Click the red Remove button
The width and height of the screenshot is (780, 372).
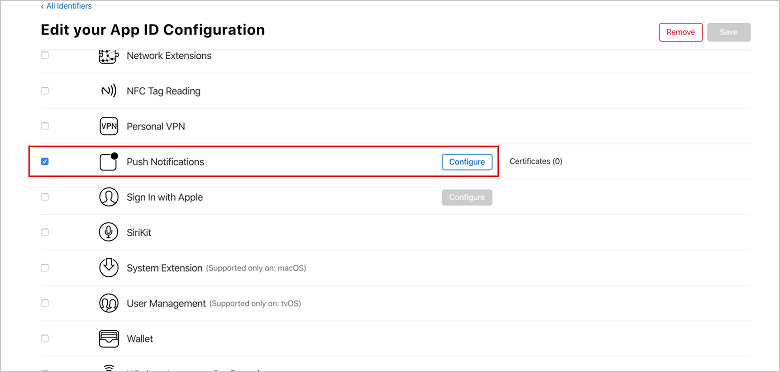click(681, 32)
